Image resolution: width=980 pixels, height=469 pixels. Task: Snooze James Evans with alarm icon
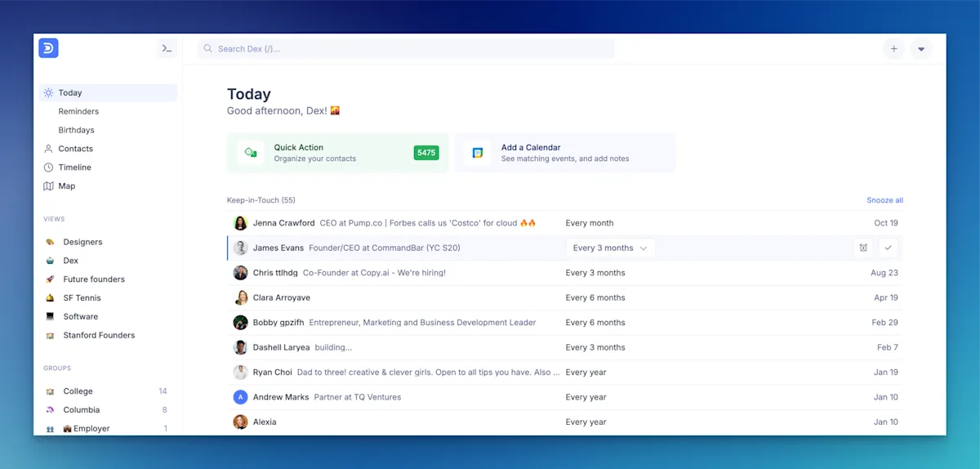tap(863, 248)
